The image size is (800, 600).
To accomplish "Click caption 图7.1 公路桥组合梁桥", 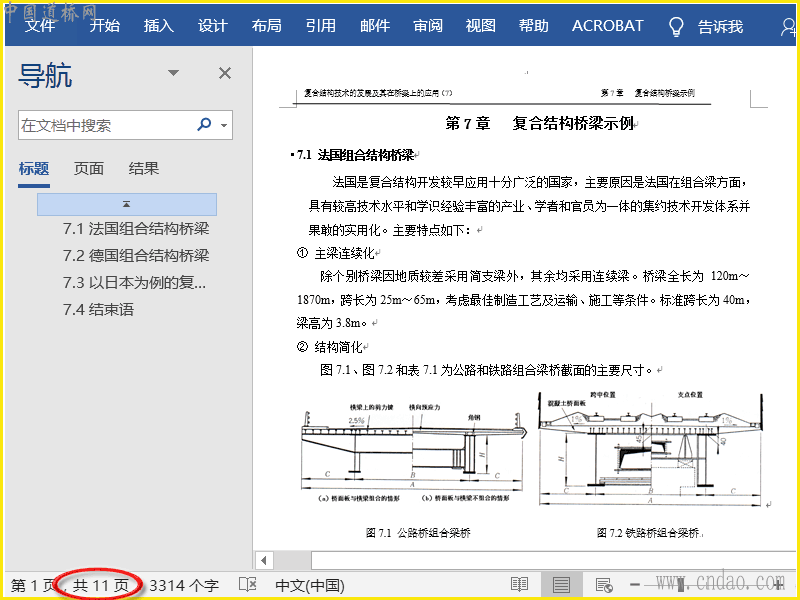I will coord(418,533).
